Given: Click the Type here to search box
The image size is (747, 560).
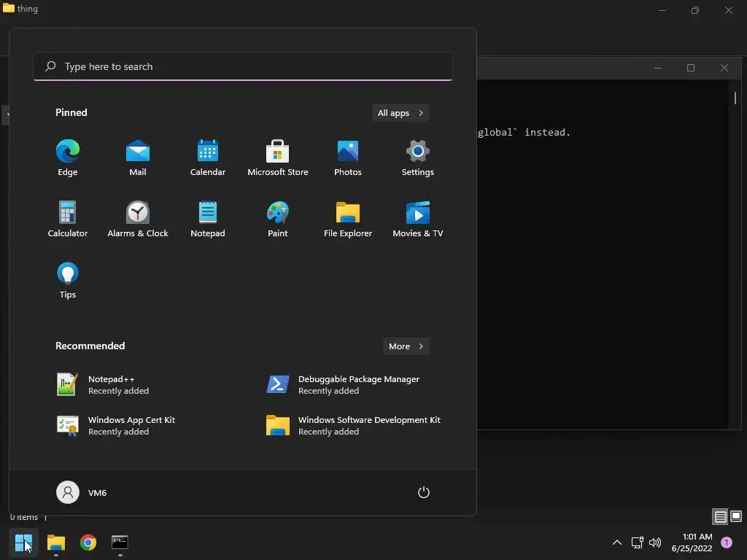Looking at the screenshot, I should pyautogui.click(x=243, y=66).
